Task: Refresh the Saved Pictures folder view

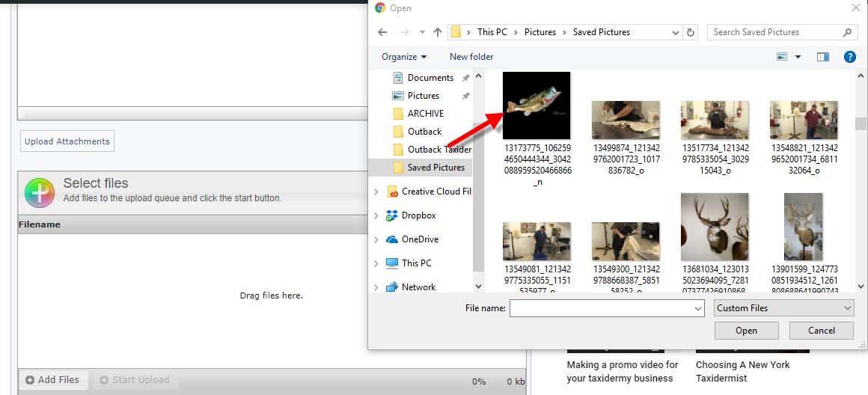Action: point(691,32)
